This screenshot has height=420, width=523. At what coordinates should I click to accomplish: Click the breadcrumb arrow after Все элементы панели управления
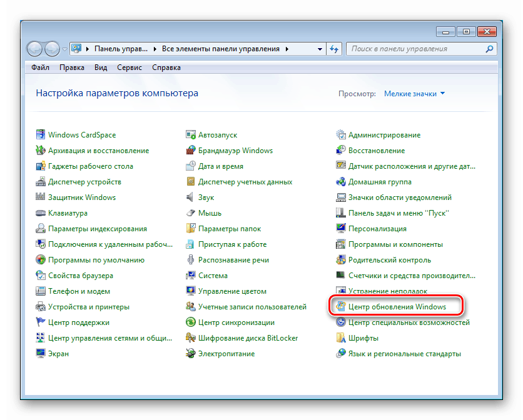[287, 48]
